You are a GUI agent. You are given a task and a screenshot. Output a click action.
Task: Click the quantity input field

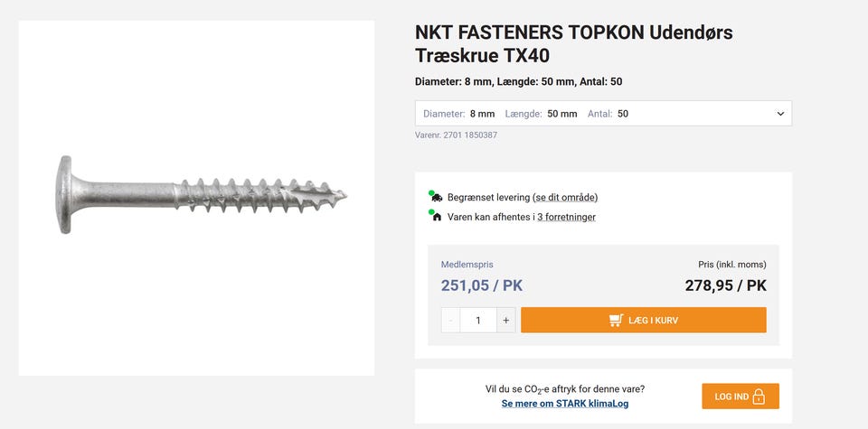(478, 321)
